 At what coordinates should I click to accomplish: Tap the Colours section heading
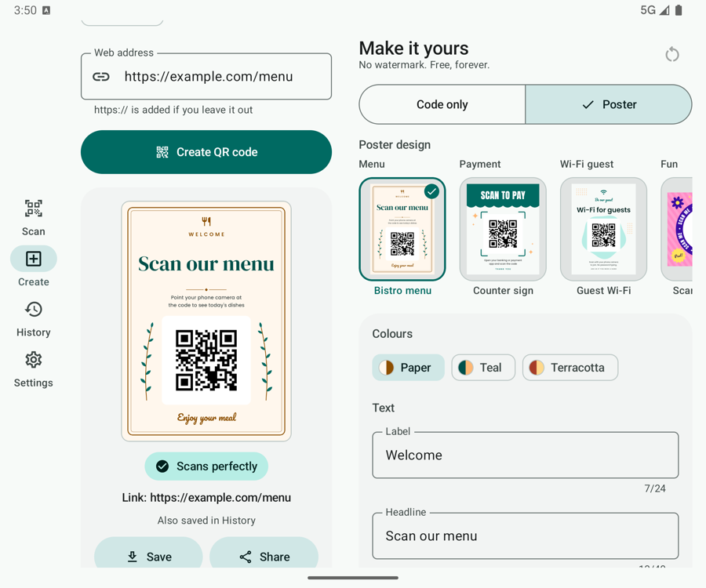[x=392, y=334]
